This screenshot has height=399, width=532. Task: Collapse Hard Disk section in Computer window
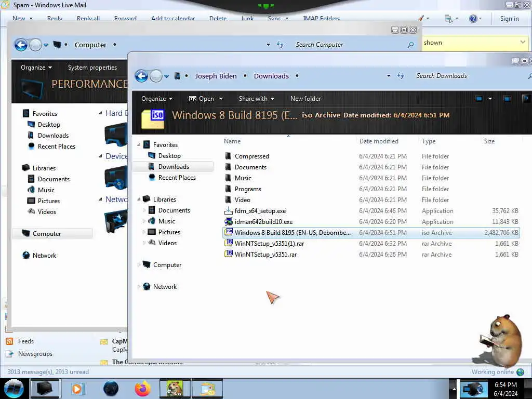click(x=100, y=113)
